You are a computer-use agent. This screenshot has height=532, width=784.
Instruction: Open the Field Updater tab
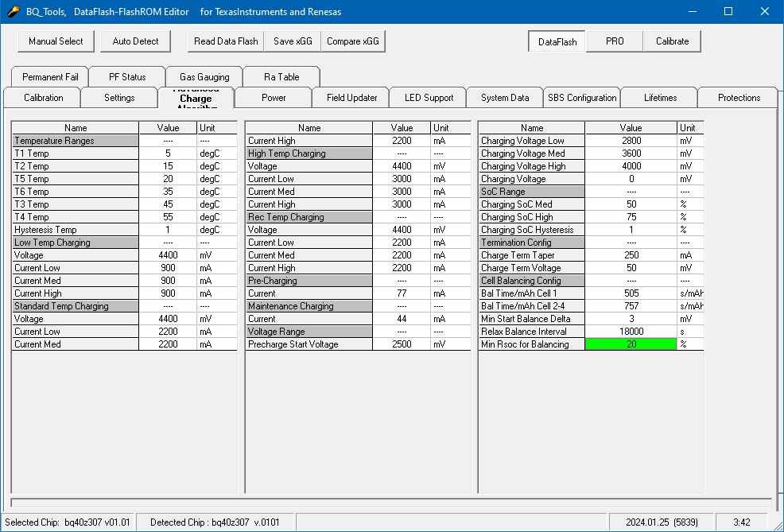(351, 98)
